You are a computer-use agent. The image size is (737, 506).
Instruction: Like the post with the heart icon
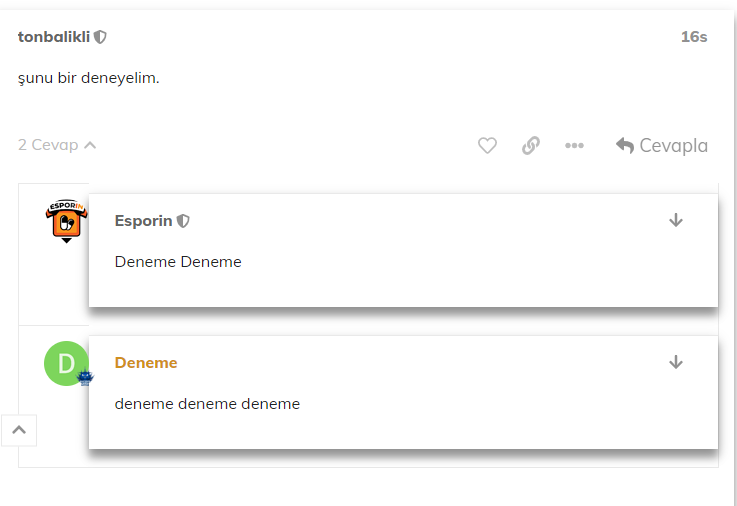(x=487, y=146)
